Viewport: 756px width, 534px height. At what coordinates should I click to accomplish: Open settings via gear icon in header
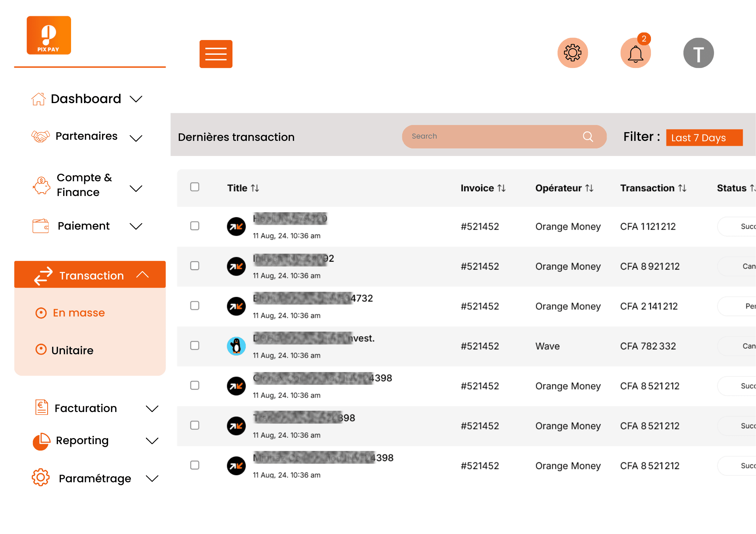click(x=573, y=53)
